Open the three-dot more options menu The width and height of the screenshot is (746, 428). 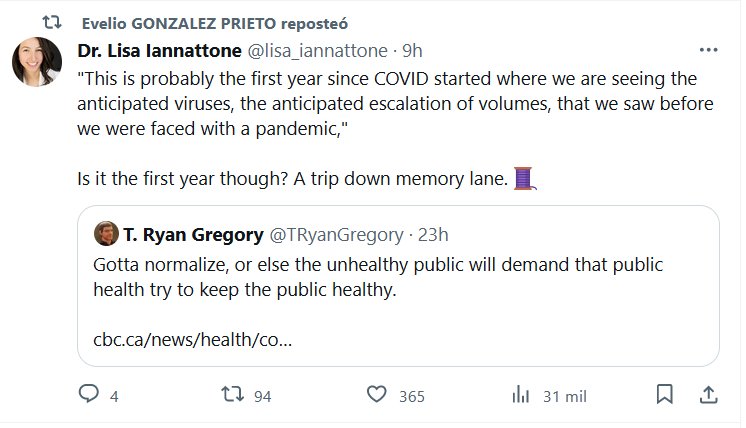coord(708,50)
